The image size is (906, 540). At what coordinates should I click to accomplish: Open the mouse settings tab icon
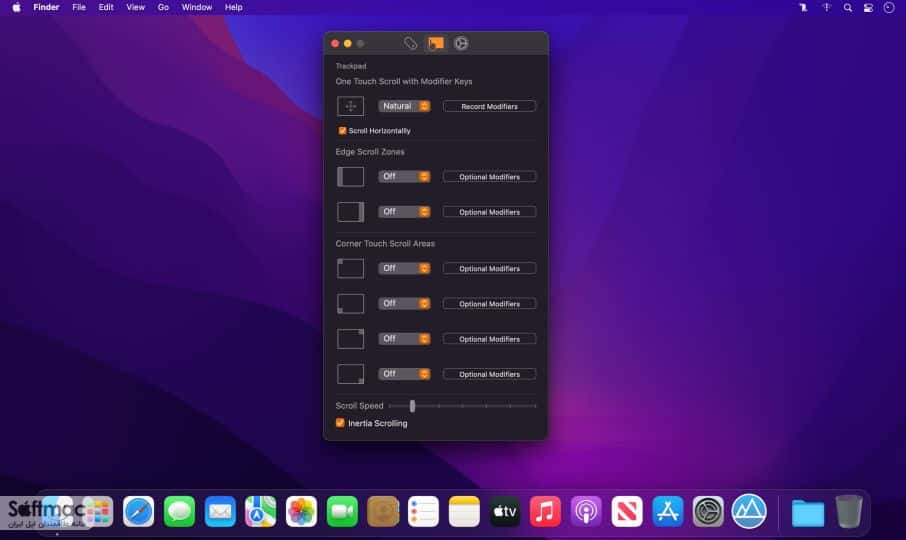pyautogui.click(x=410, y=43)
